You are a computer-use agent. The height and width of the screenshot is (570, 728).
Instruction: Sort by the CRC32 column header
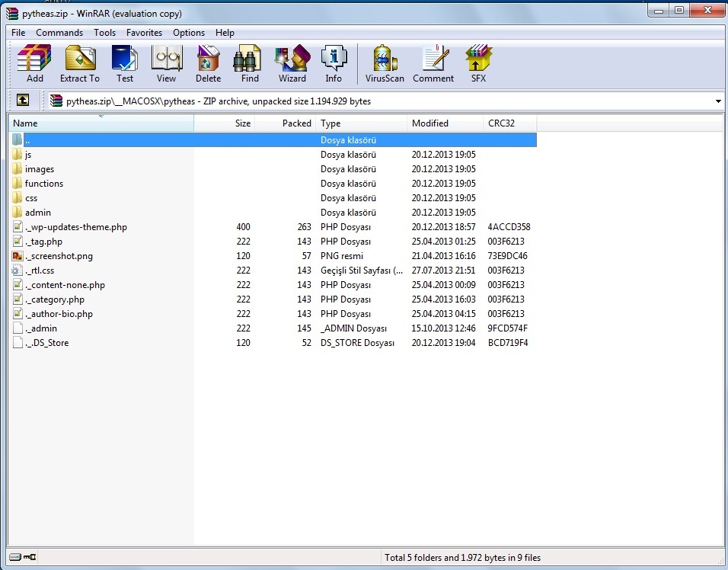tap(509, 123)
